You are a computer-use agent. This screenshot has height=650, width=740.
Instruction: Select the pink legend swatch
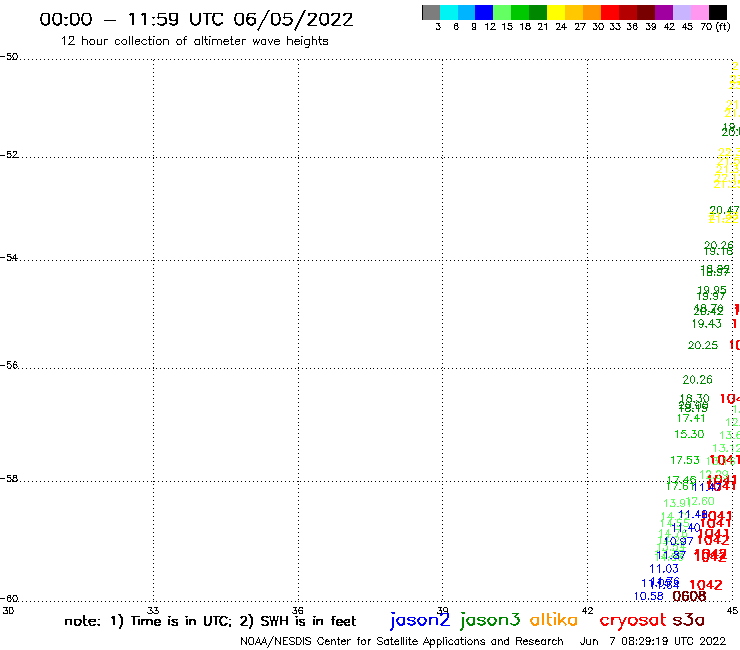(x=699, y=12)
